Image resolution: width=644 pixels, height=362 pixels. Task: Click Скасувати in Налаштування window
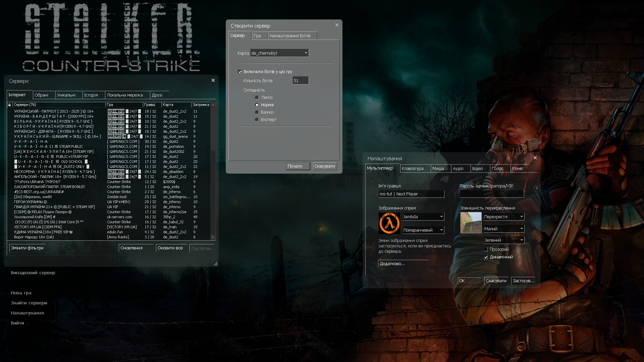point(496,281)
